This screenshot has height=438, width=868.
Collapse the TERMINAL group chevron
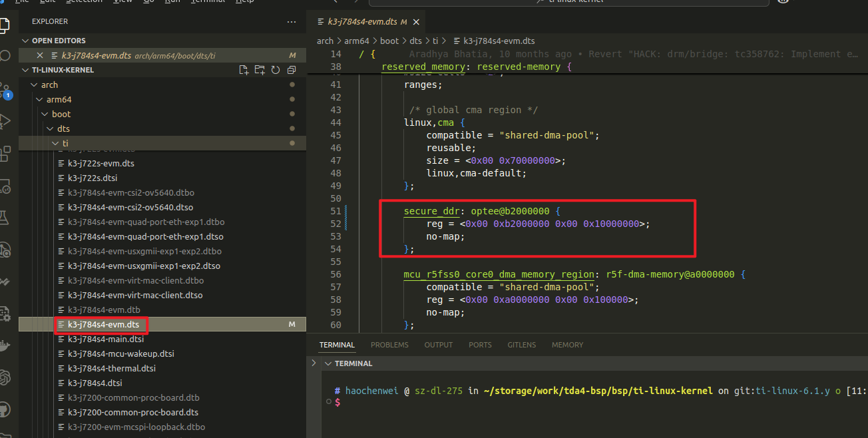(x=327, y=363)
